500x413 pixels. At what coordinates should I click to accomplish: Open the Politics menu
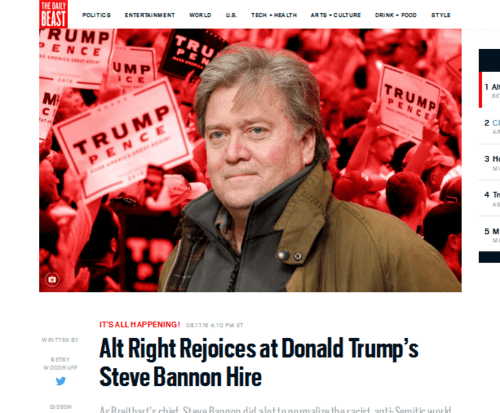(x=96, y=15)
